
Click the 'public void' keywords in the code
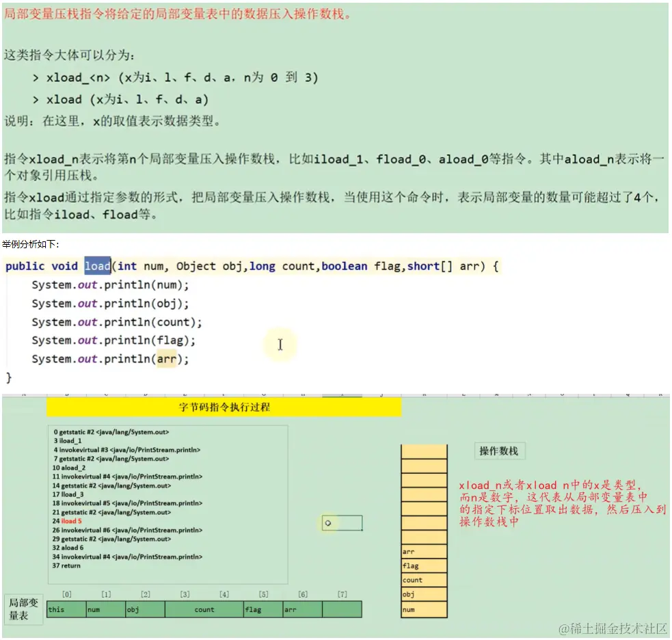[42, 266]
